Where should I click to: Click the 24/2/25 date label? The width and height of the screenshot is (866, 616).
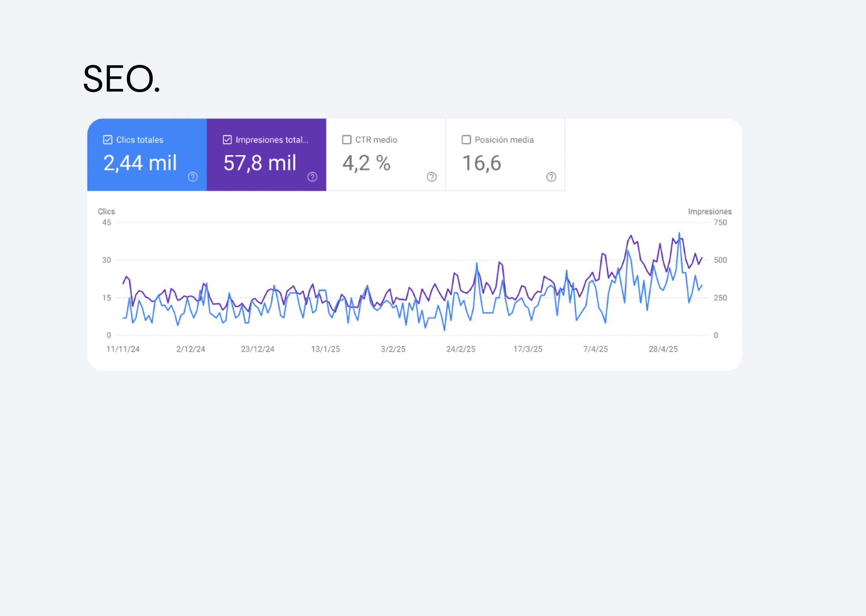[460, 349]
